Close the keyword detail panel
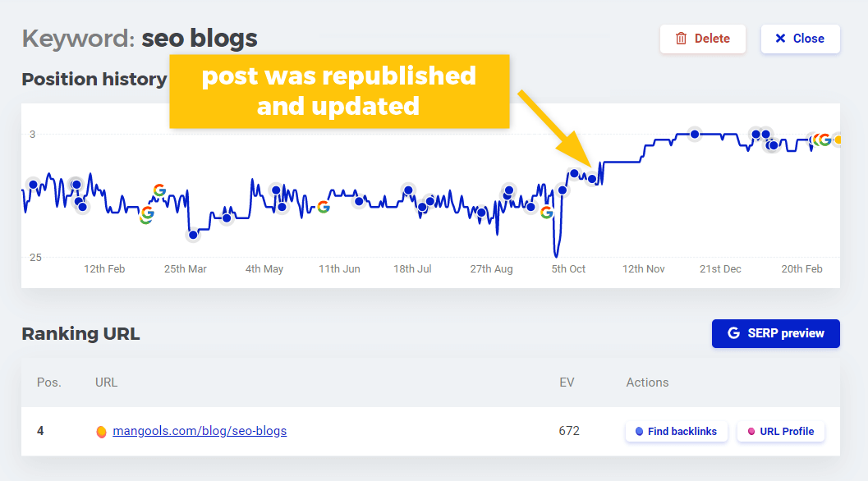 pos(800,39)
